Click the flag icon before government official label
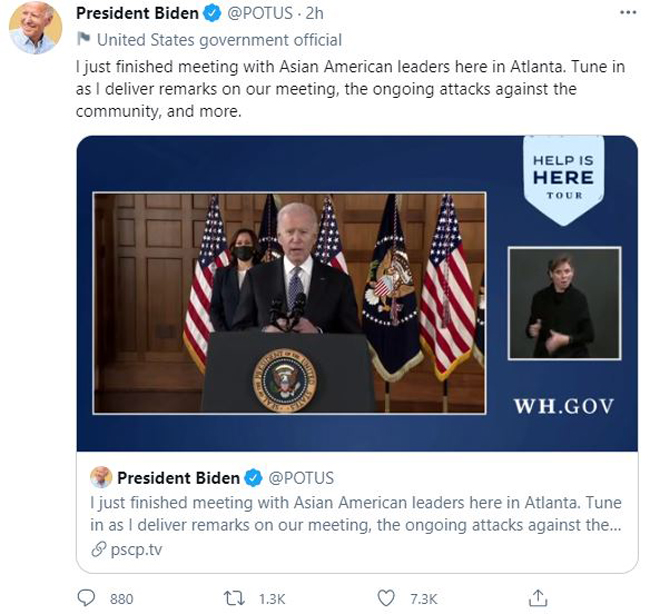 click(83, 39)
